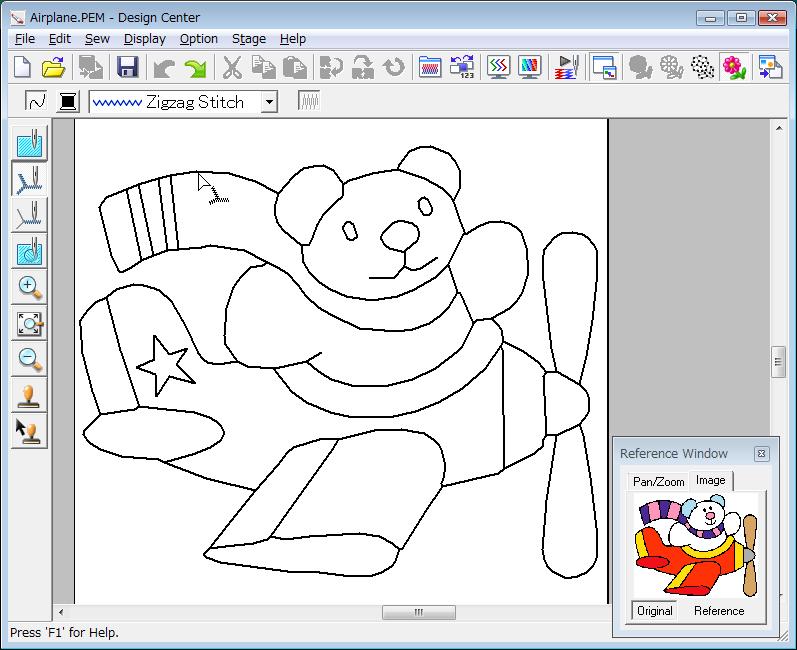
Task: Click the green Redo arrow
Action: coord(196,68)
